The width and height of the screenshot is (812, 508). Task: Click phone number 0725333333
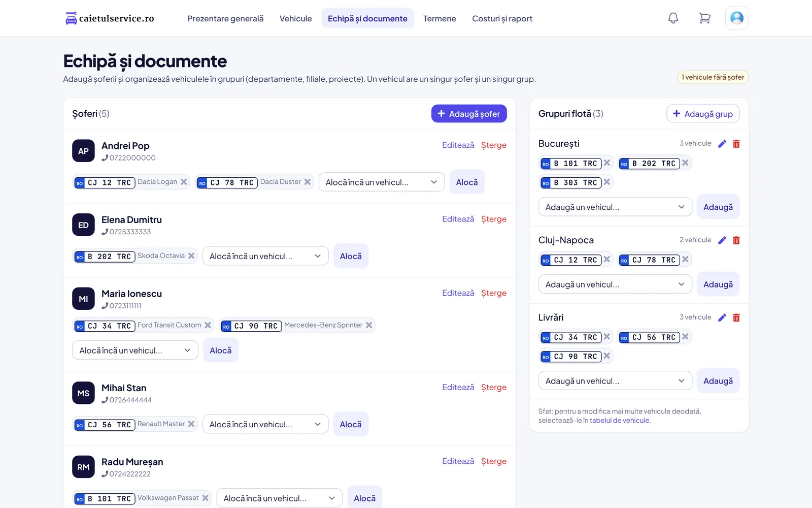point(130,232)
